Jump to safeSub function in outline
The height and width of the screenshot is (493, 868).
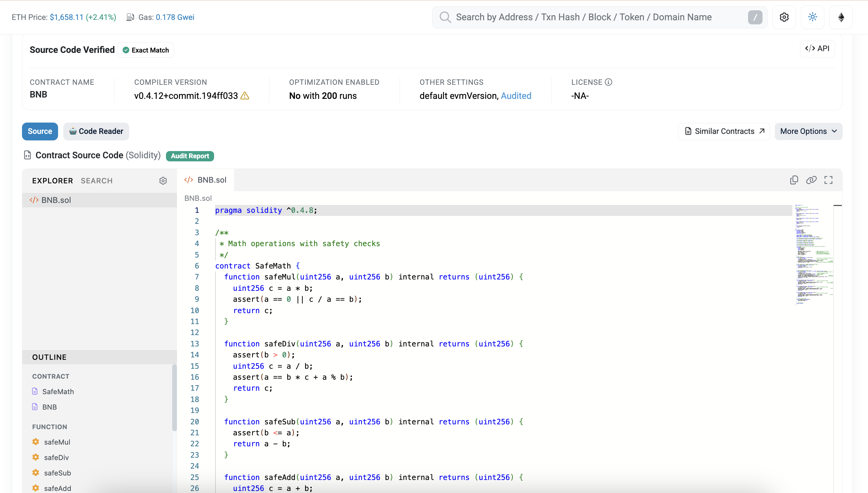coord(57,473)
